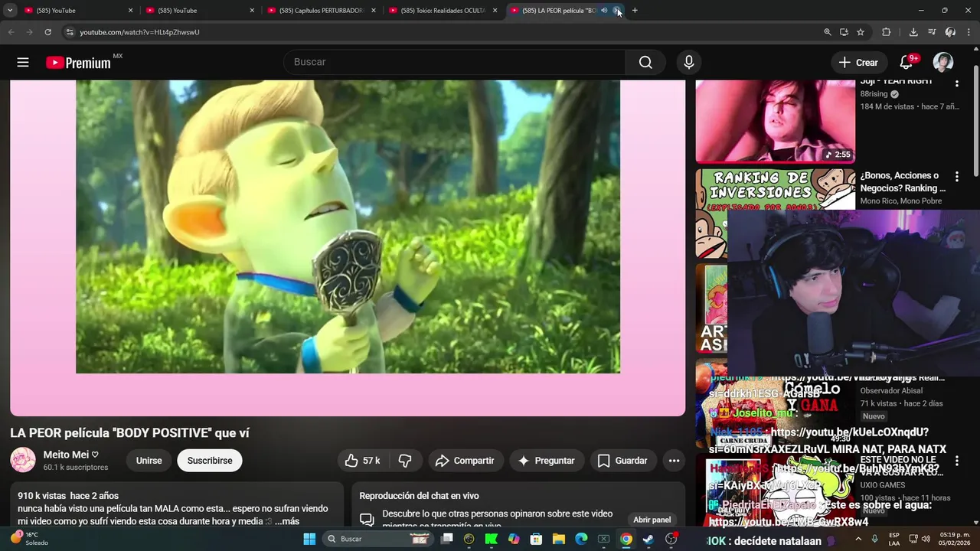Open Task View in taskbar
Image resolution: width=980 pixels, height=551 pixels.
[447, 539]
